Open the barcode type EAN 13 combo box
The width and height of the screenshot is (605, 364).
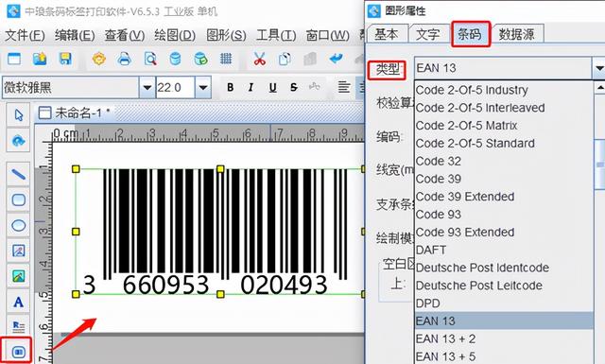point(509,68)
